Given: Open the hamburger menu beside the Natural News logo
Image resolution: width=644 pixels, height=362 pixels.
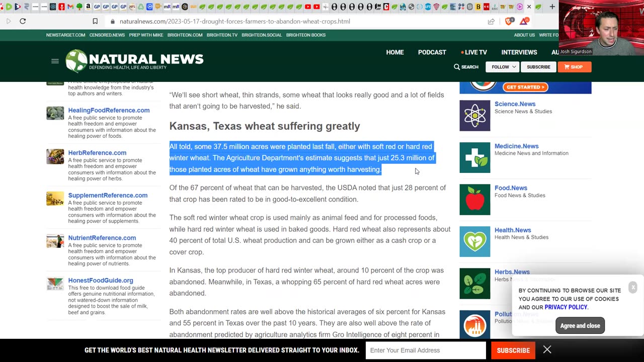Looking at the screenshot, I should tap(55, 61).
